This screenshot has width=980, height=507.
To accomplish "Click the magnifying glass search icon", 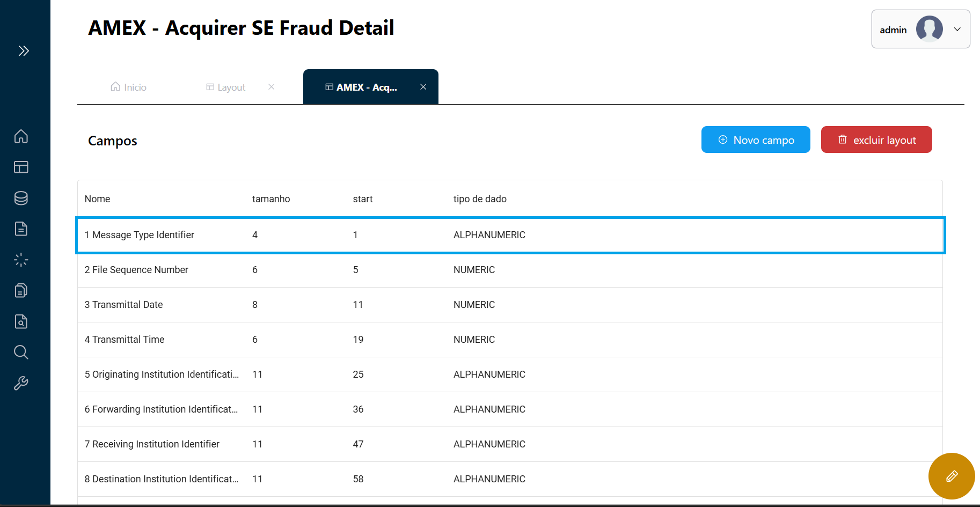I will (x=21, y=352).
